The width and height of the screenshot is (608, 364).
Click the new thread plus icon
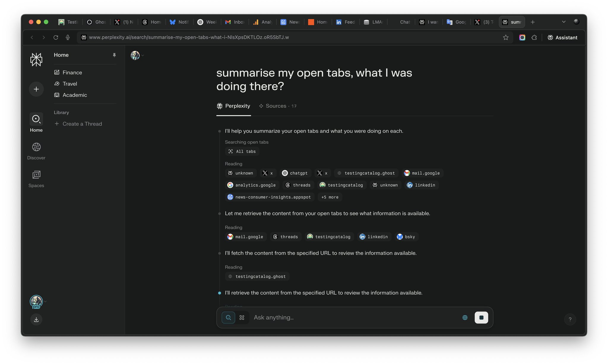pos(36,89)
